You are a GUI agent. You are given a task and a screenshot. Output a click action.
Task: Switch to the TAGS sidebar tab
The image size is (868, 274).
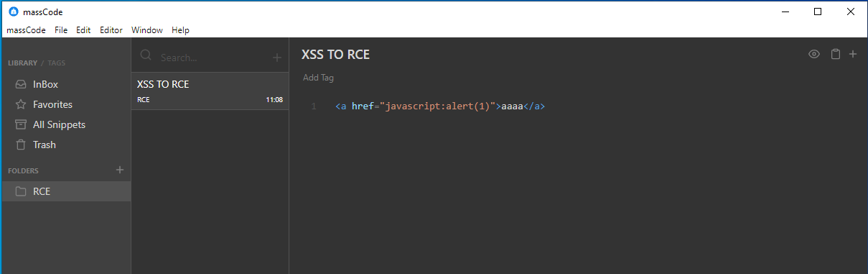click(x=57, y=63)
